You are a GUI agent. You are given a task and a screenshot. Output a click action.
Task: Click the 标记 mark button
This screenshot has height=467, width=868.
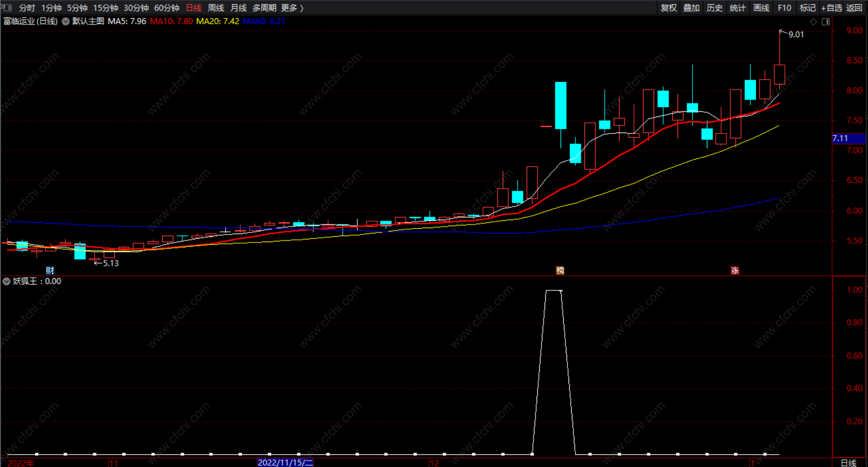(x=808, y=8)
